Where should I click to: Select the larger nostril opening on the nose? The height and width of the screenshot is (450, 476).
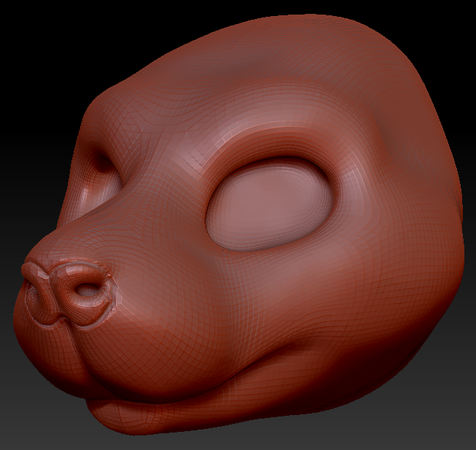[87, 291]
